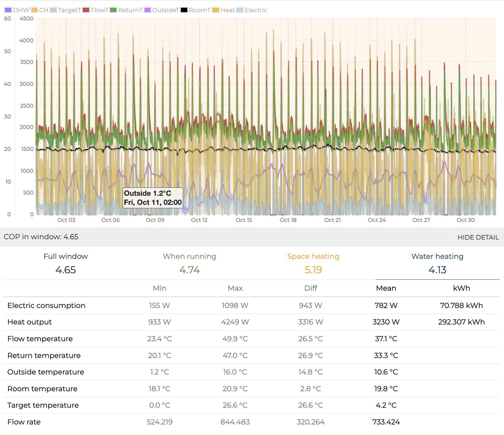Click the 4.74 When running value
Screen dimensions: 504x435
(189, 270)
